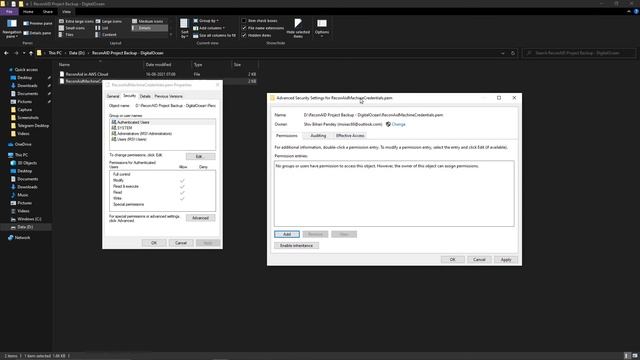Refresh the Explorer address bar

(x=513, y=53)
